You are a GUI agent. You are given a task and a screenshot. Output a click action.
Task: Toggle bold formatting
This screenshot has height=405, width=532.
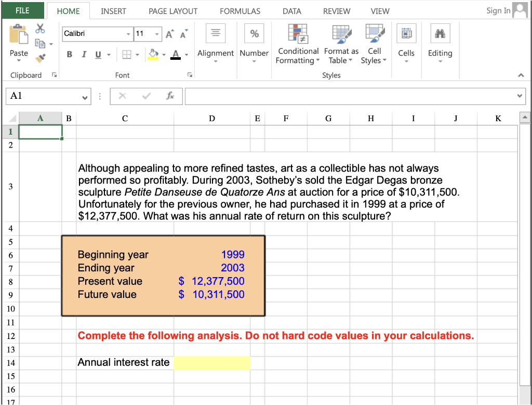coord(69,54)
